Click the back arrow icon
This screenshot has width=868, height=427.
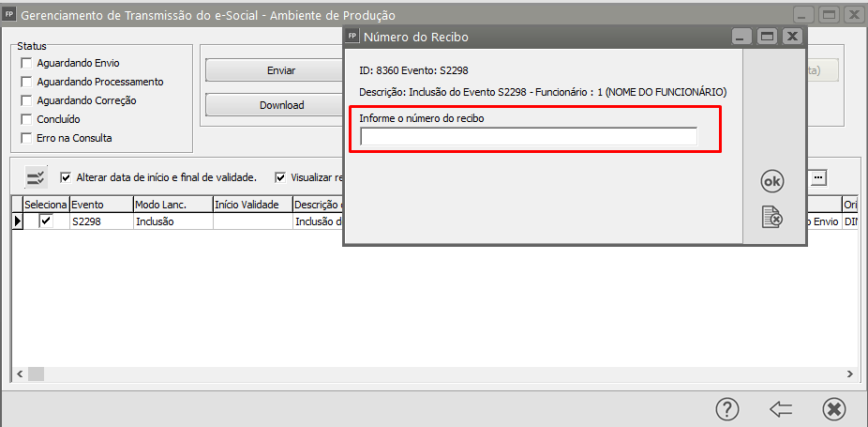click(x=781, y=409)
